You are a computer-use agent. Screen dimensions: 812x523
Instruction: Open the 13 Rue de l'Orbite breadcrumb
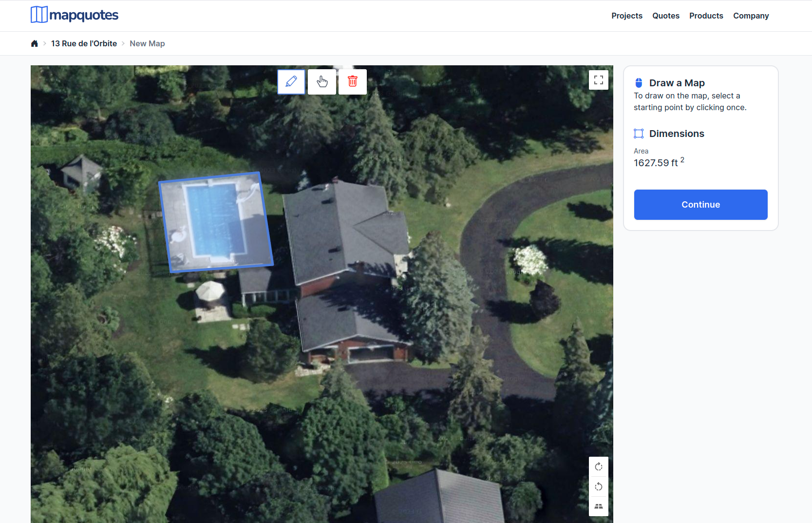tap(84, 43)
